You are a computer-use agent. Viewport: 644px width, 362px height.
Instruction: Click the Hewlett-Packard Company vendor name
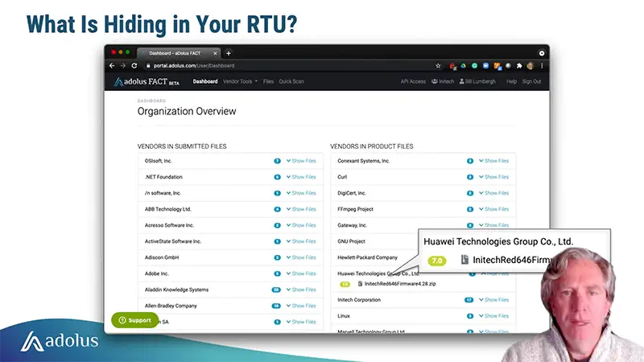pyautogui.click(x=368, y=257)
